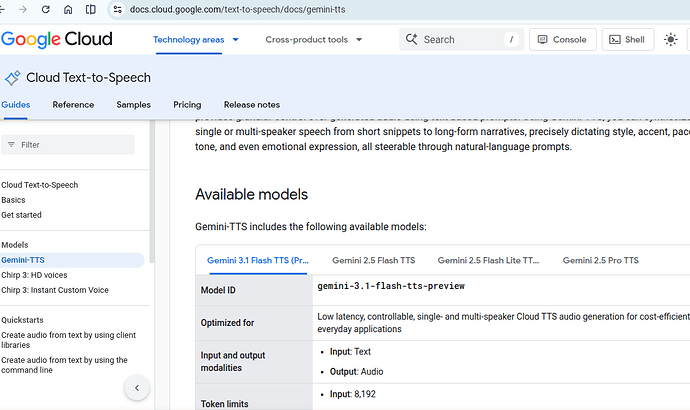
Task: Open the Pricing tab
Action: pos(187,105)
